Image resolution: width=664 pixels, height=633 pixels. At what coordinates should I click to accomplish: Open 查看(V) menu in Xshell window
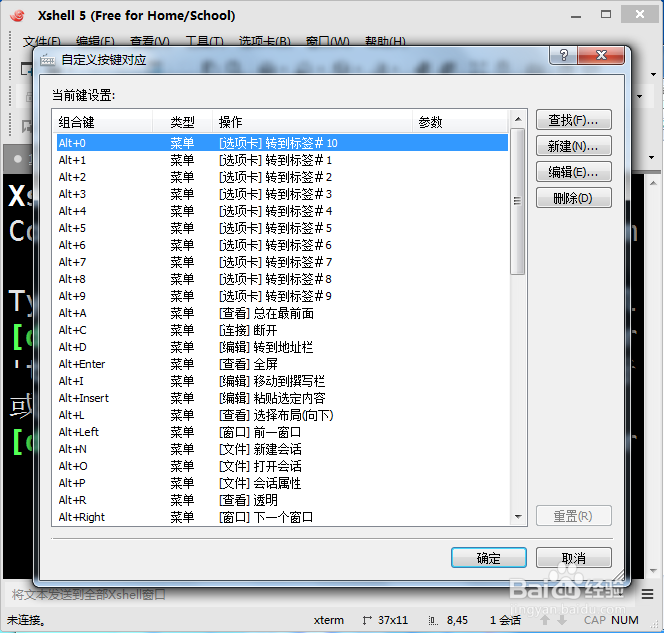[149, 41]
